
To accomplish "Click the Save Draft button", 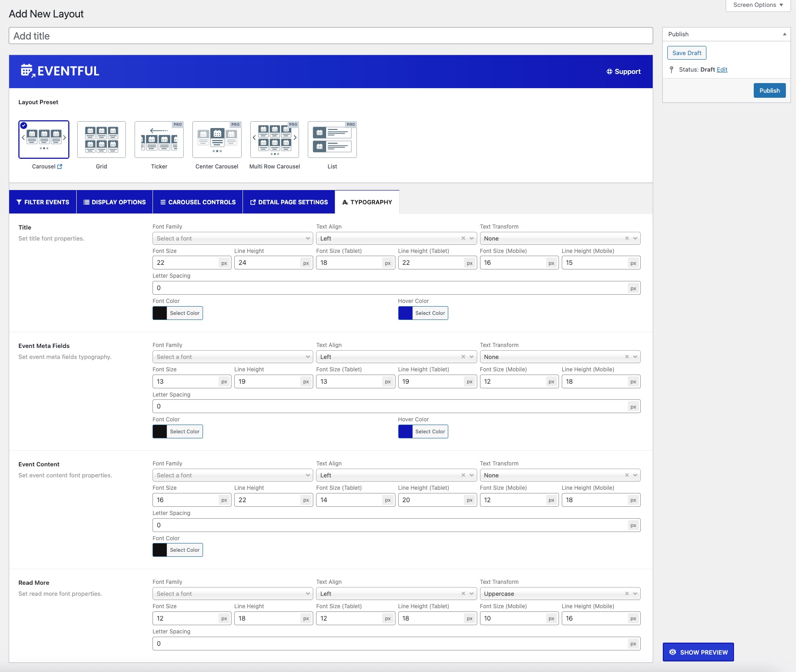I will [x=687, y=53].
